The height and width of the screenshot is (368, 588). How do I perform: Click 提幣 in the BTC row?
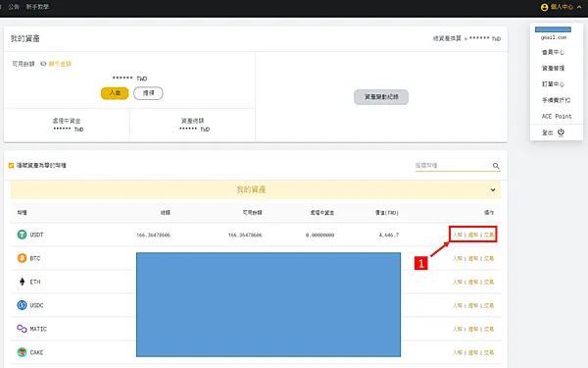click(473, 258)
